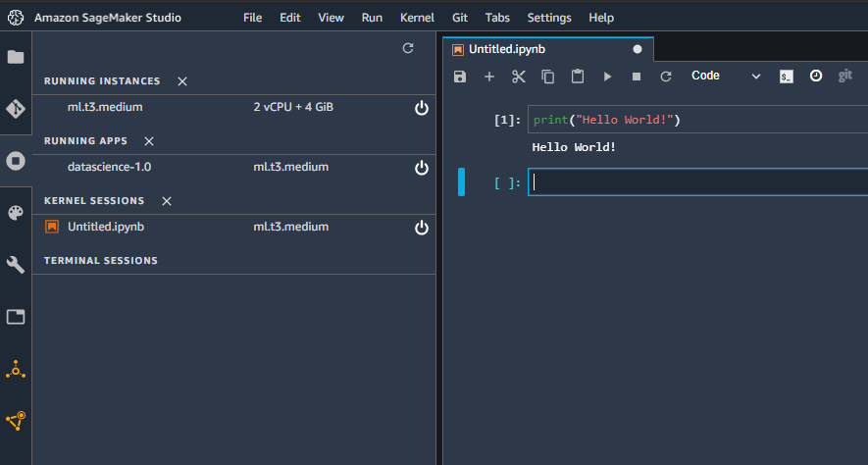Open the cell type Code dropdown
The image size is (868, 465).
click(x=725, y=76)
